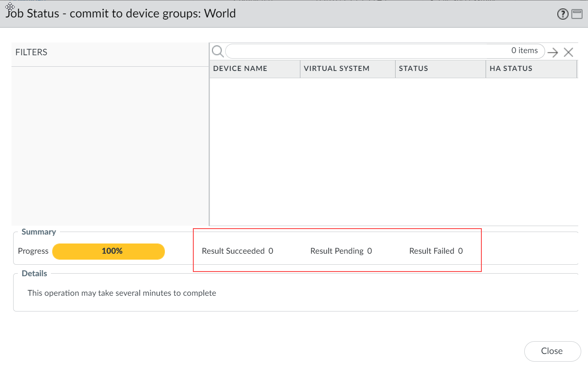The width and height of the screenshot is (588, 368).
Task: Click the 100% progress bar
Action: (108, 251)
